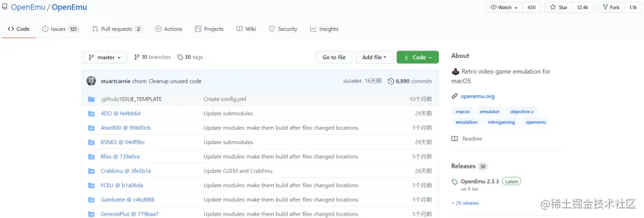Open submodule FCEU @ b1a06da
This screenshot has width=644, height=218.
(x=122, y=186)
